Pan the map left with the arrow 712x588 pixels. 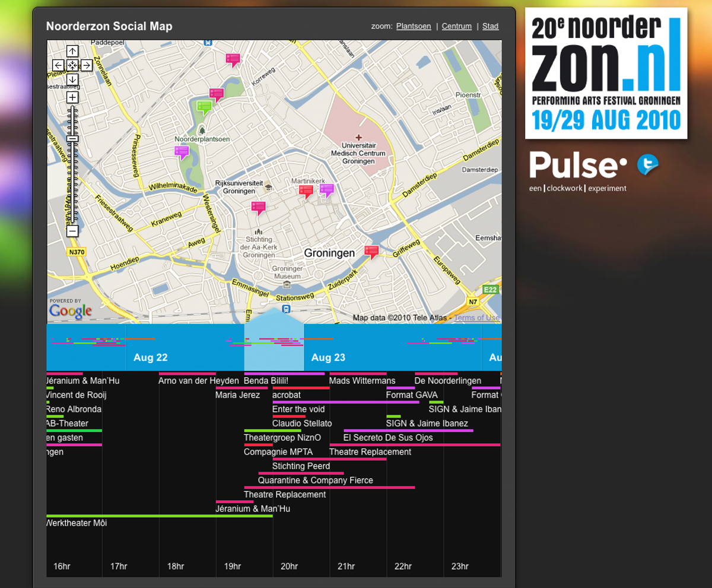58,65
